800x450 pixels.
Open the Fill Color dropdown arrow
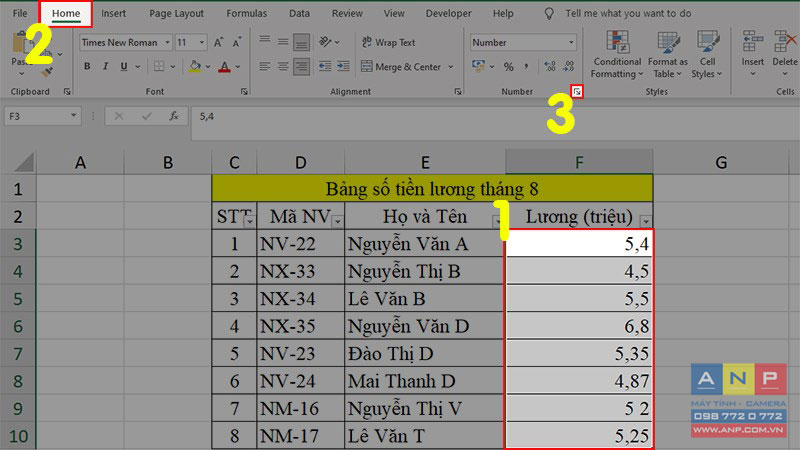[x=208, y=66]
